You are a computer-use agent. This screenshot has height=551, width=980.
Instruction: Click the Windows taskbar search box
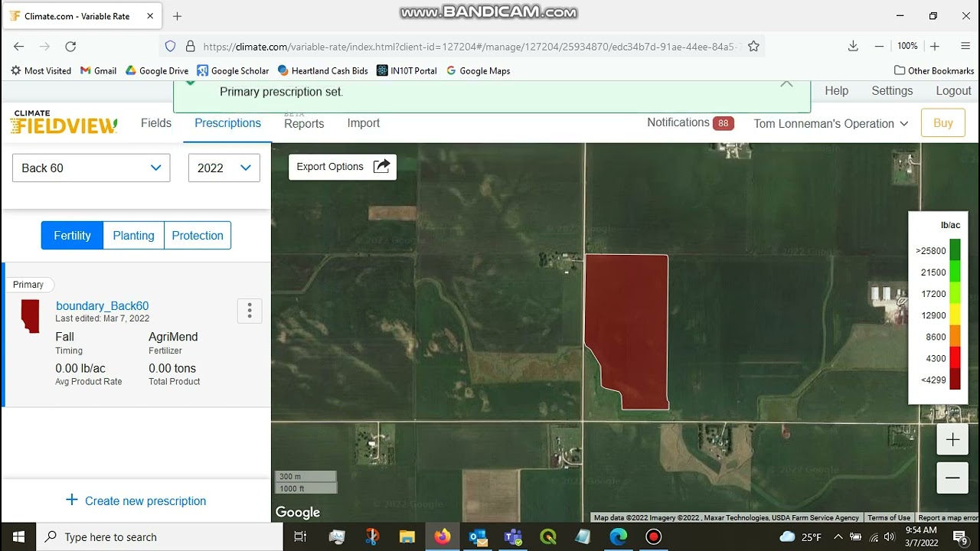pos(158,536)
